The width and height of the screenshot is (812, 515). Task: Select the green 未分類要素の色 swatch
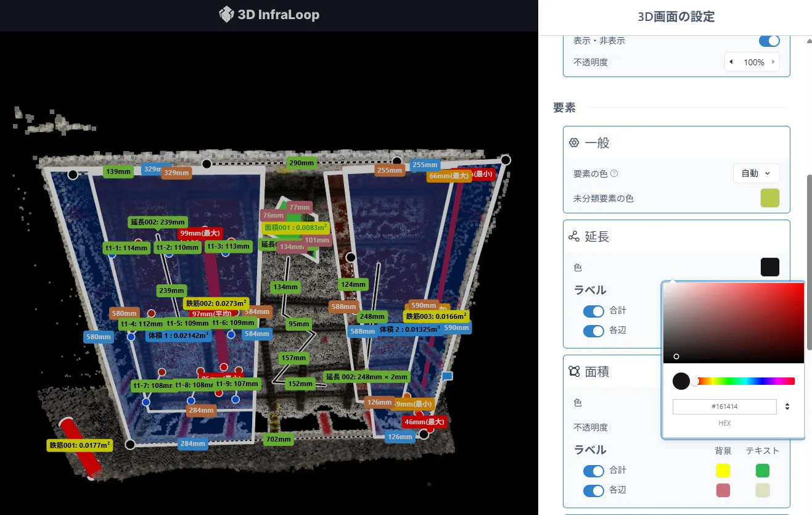point(769,198)
